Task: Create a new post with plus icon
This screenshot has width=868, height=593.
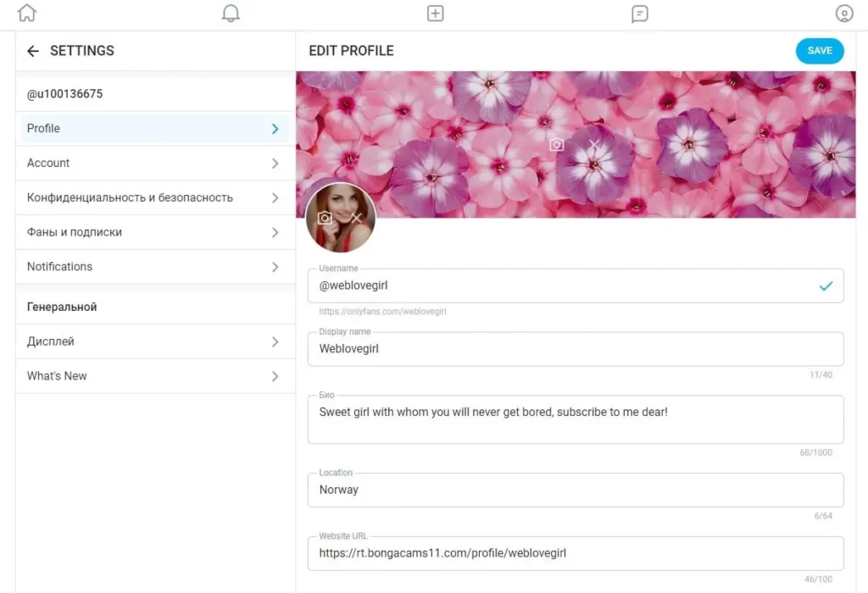Action: tap(436, 14)
